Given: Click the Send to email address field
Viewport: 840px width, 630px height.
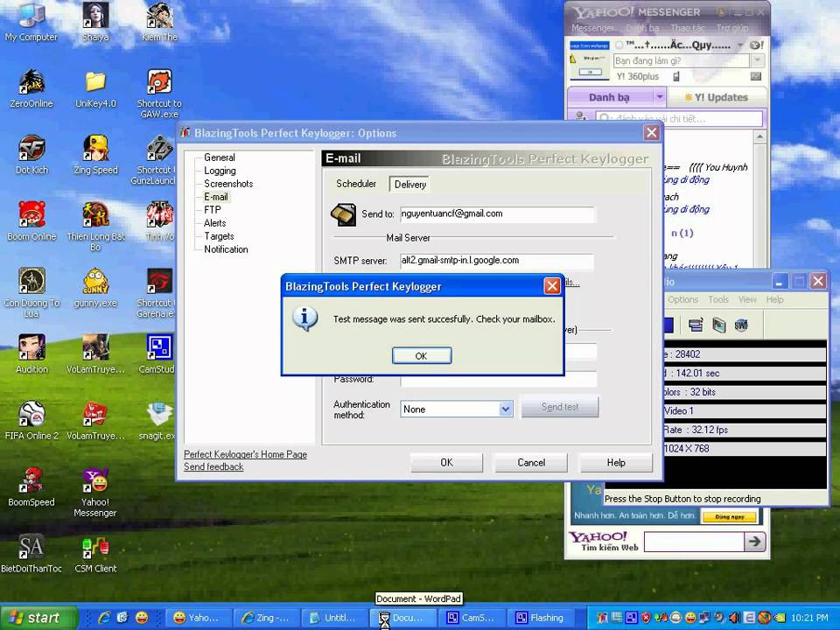Looking at the screenshot, I should coord(496,213).
